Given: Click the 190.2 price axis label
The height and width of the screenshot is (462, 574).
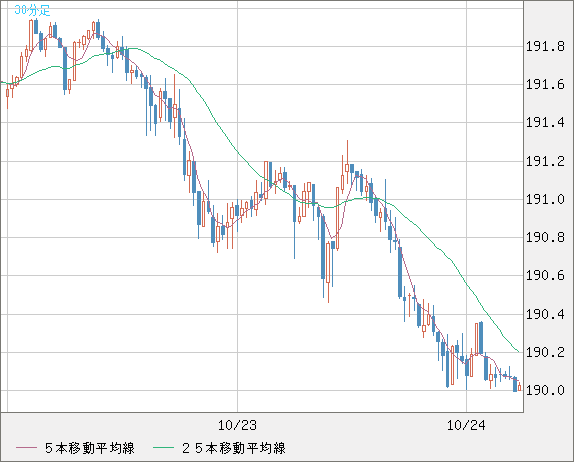Looking at the screenshot, I should point(545,352).
